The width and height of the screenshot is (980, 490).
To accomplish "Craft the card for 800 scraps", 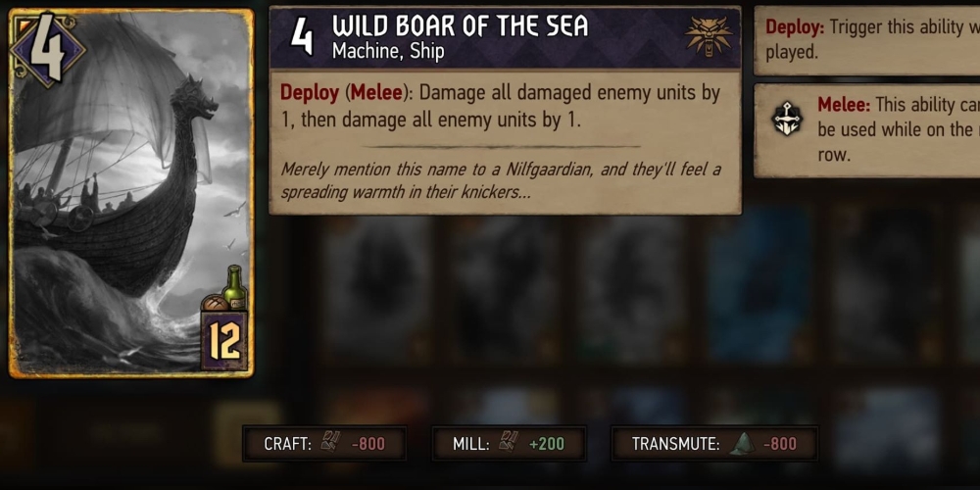I will [324, 444].
